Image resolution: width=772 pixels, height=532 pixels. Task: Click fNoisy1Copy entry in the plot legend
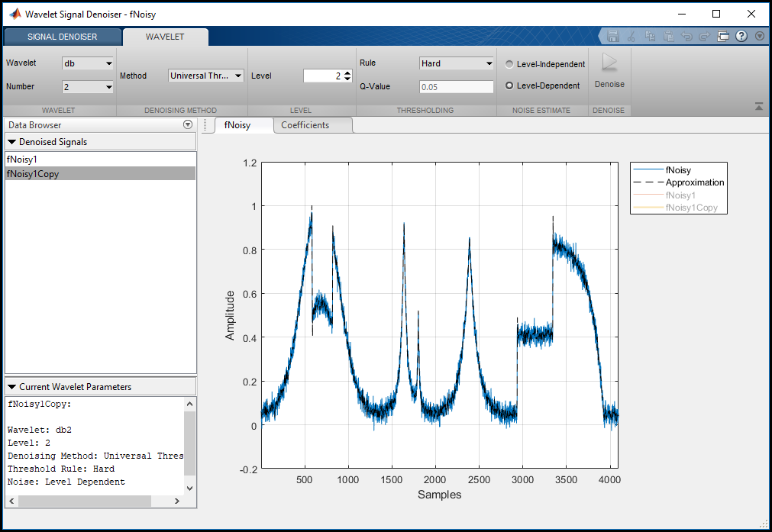[x=691, y=208]
